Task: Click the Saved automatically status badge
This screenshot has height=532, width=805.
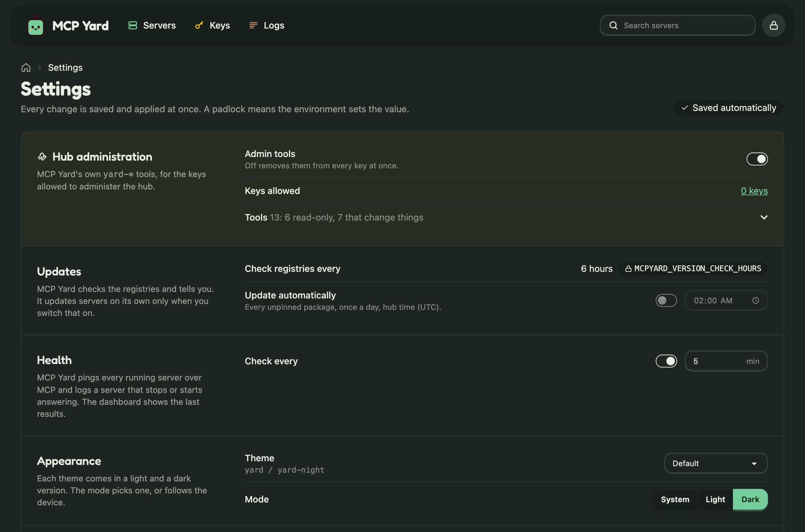Action: [x=728, y=108]
